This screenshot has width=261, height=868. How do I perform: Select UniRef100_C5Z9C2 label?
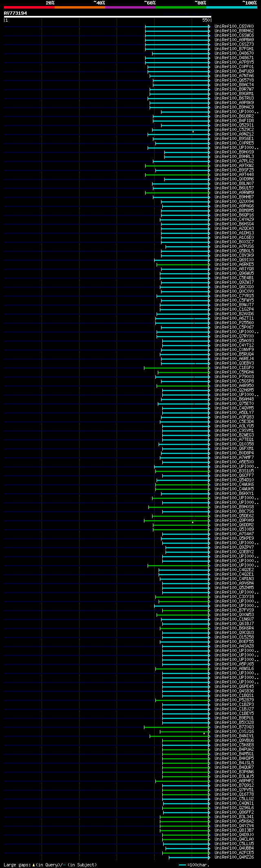(x=234, y=130)
